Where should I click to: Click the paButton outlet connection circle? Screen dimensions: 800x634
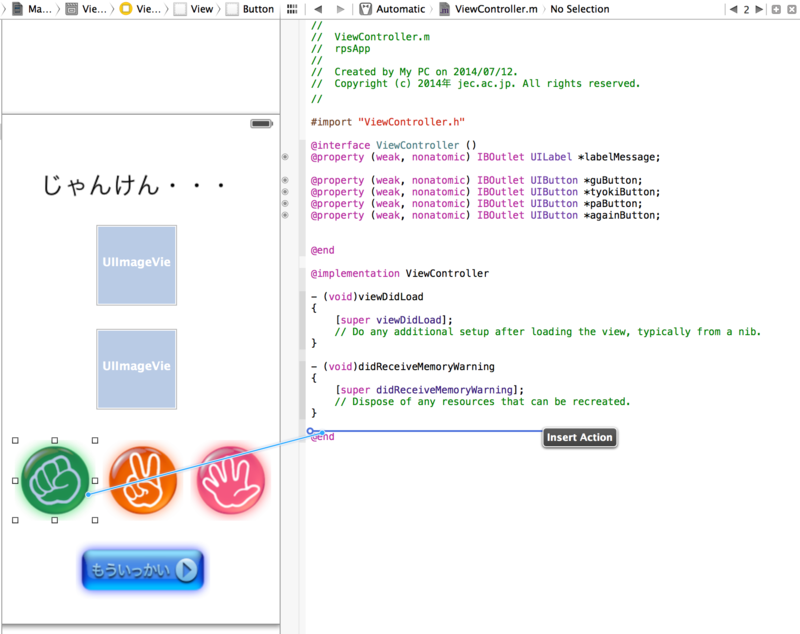click(285, 204)
